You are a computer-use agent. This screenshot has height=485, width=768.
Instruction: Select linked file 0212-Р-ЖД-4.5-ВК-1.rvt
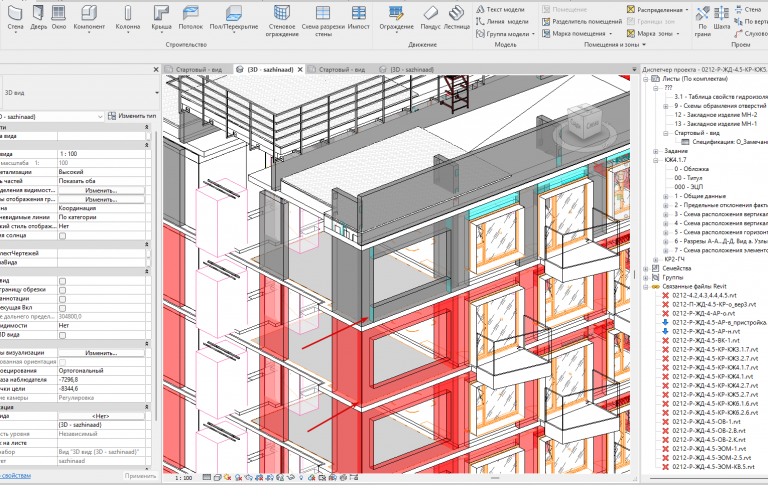(706, 340)
